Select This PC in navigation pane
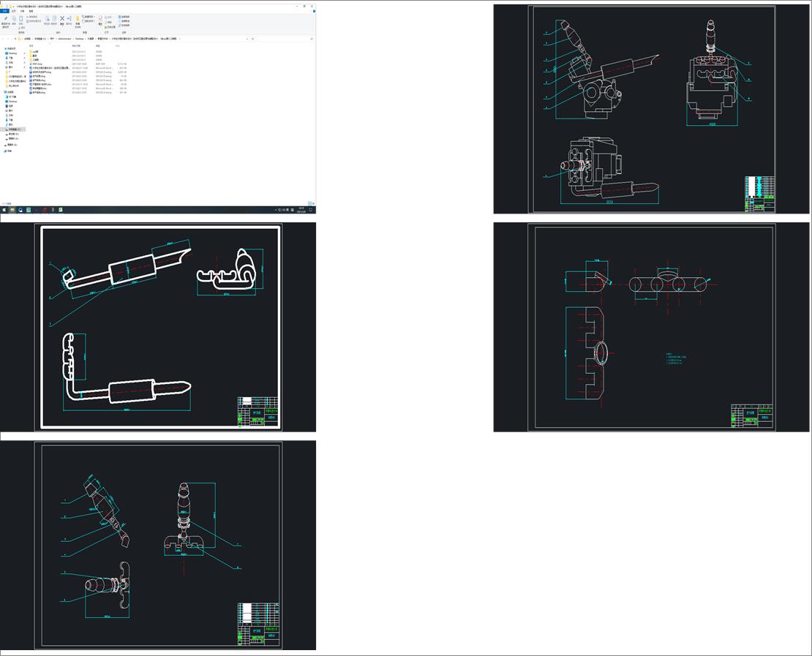 [x=10, y=92]
